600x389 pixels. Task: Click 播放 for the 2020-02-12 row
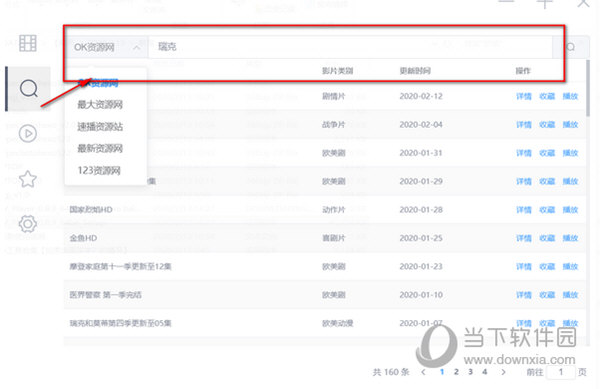[x=570, y=96]
